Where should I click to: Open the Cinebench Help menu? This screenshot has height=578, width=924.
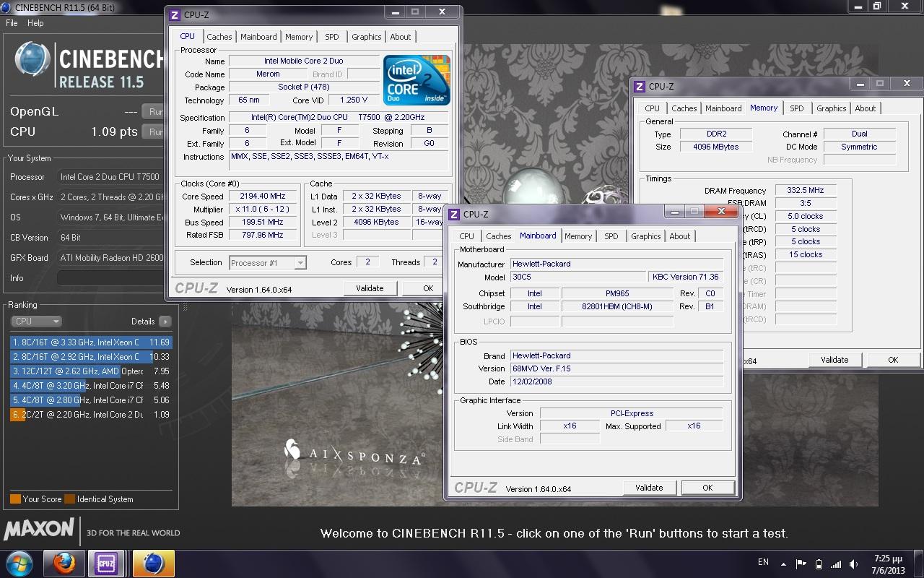35,23
